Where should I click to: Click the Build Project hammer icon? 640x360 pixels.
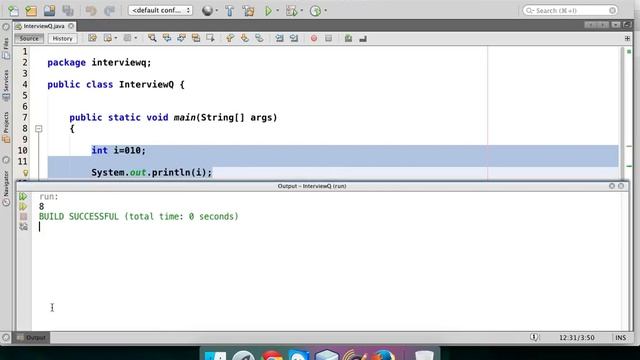click(229, 11)
